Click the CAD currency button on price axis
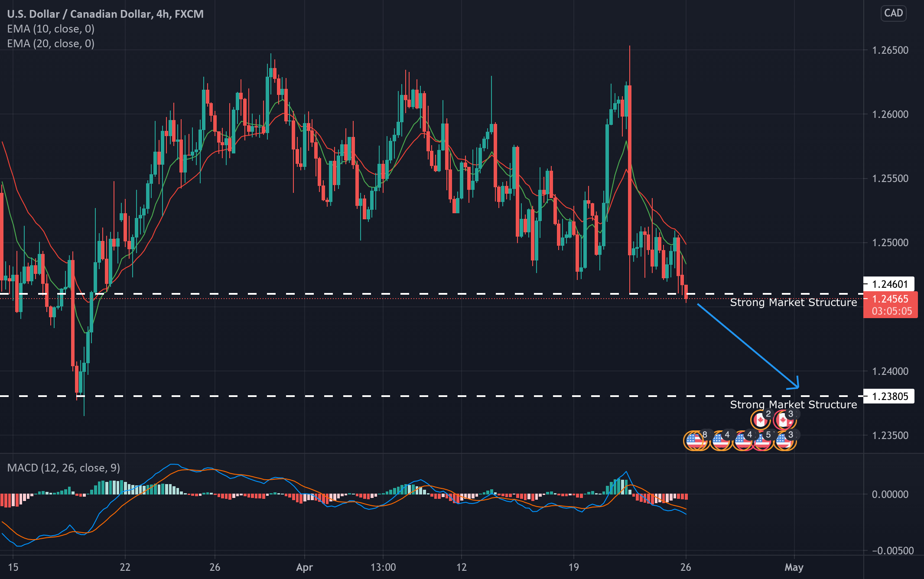This screenshot has height=579, width=924. (893, 13)
